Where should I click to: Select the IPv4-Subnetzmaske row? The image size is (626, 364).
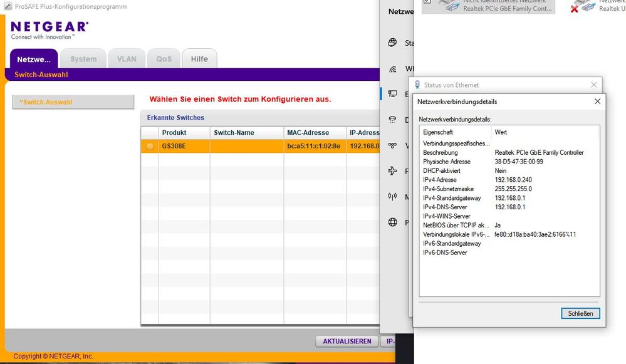(509, 189)
